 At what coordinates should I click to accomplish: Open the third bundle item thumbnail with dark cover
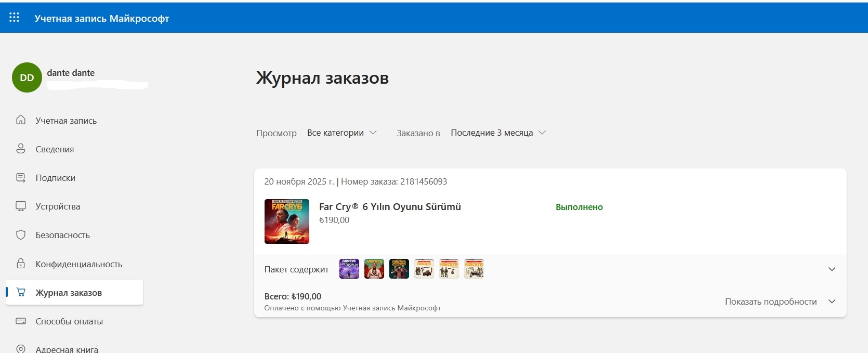[399, 269]
